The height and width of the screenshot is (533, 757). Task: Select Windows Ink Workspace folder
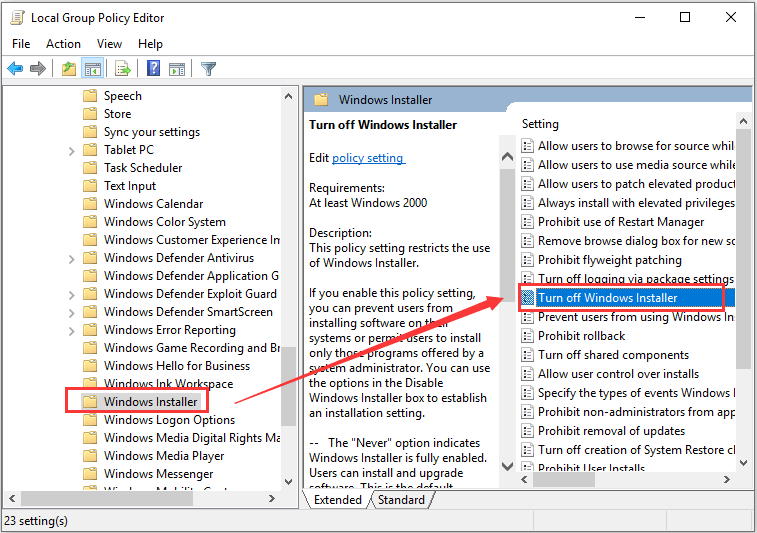pyautogui.click(x=168, y=384)
